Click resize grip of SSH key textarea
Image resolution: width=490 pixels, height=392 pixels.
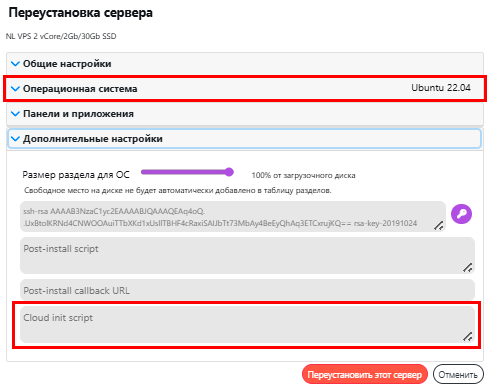click(439, 226)
